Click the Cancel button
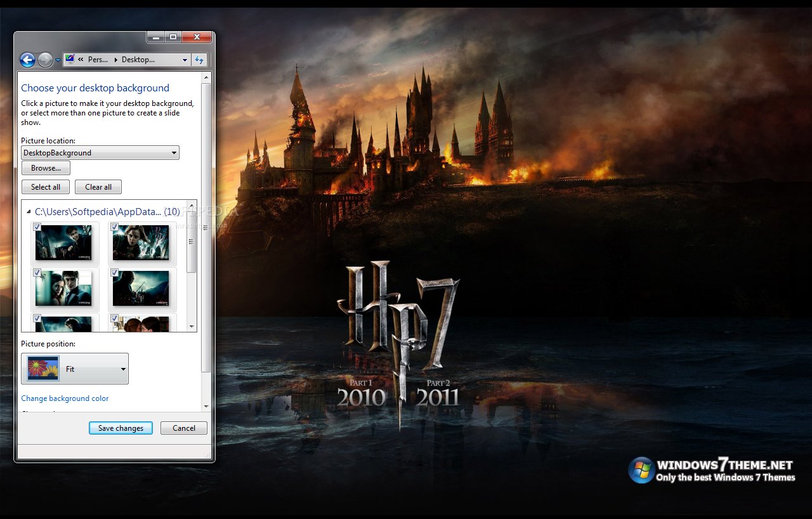 pyautogui.click(x=184, y=428)
